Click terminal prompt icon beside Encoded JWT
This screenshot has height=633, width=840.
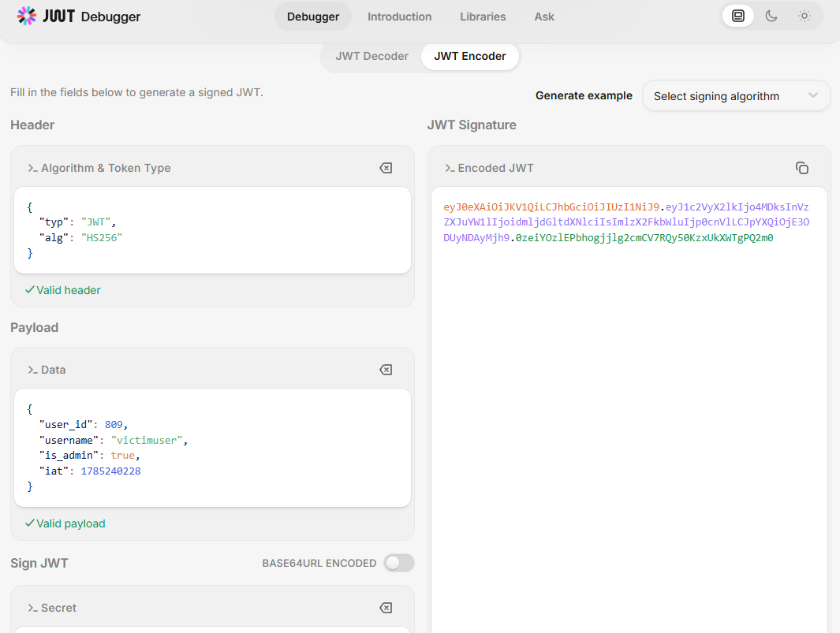450,168
